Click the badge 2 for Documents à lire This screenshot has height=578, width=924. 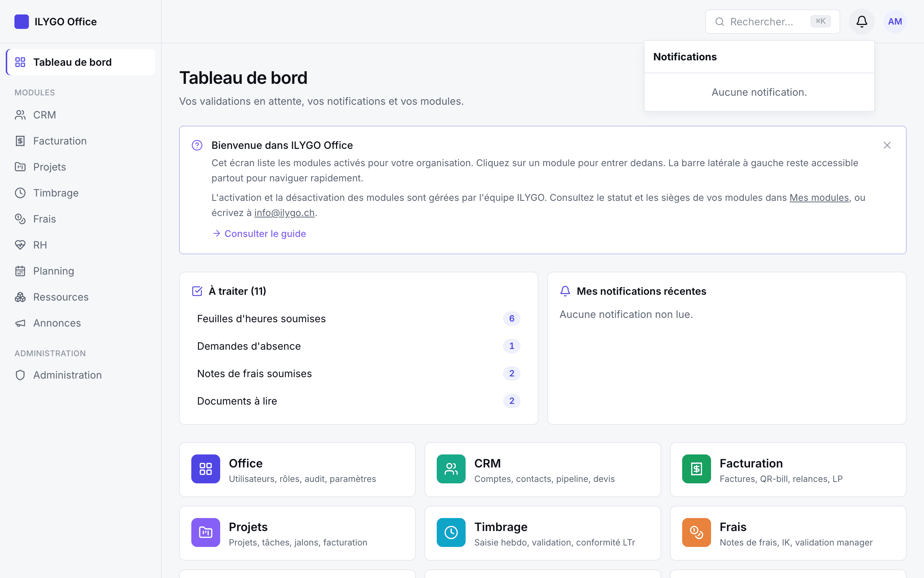coord(512,401)
